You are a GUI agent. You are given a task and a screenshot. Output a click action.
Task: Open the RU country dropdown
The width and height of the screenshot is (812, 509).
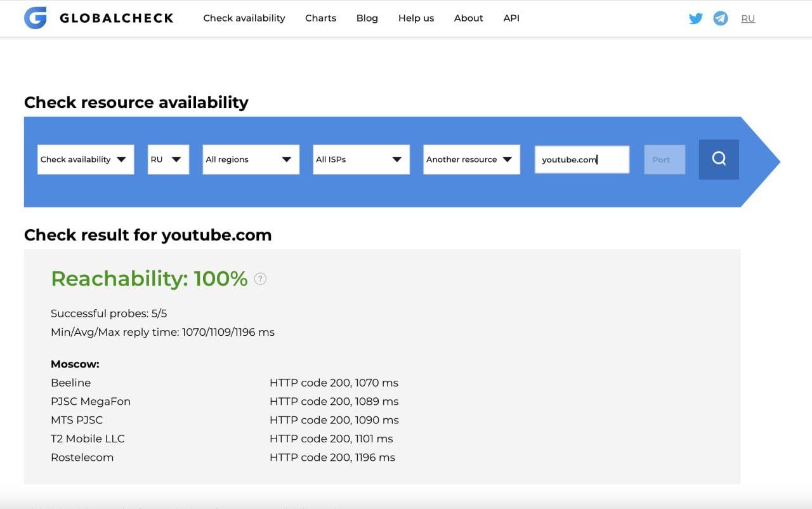tap(168, 159)
